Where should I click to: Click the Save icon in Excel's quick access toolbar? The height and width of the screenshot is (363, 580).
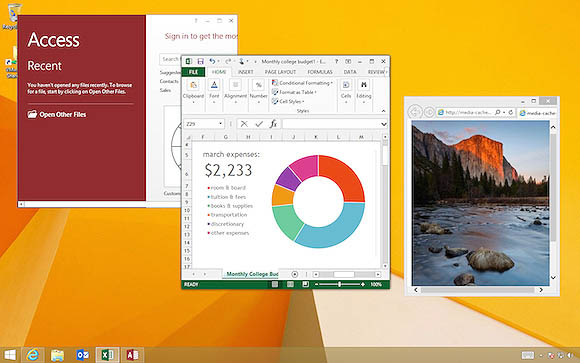coord(200,61)
